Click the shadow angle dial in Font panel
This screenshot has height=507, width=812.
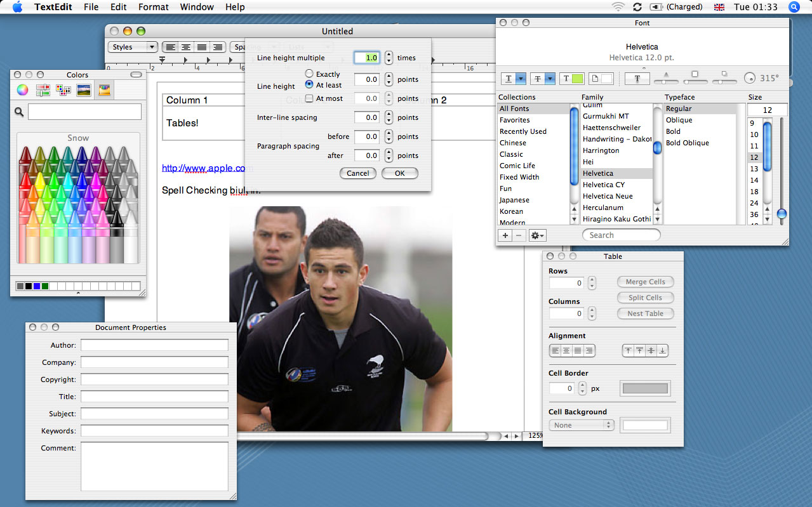[750, 78]
